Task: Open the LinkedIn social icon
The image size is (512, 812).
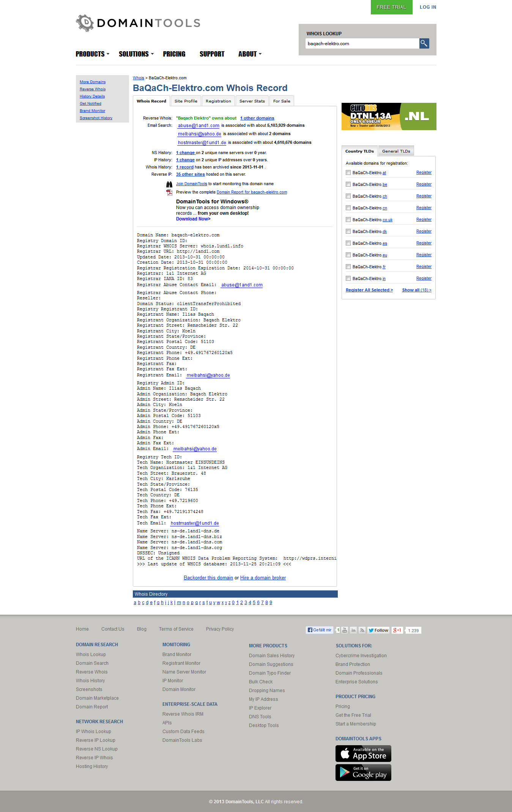Action: coord(353,630)
